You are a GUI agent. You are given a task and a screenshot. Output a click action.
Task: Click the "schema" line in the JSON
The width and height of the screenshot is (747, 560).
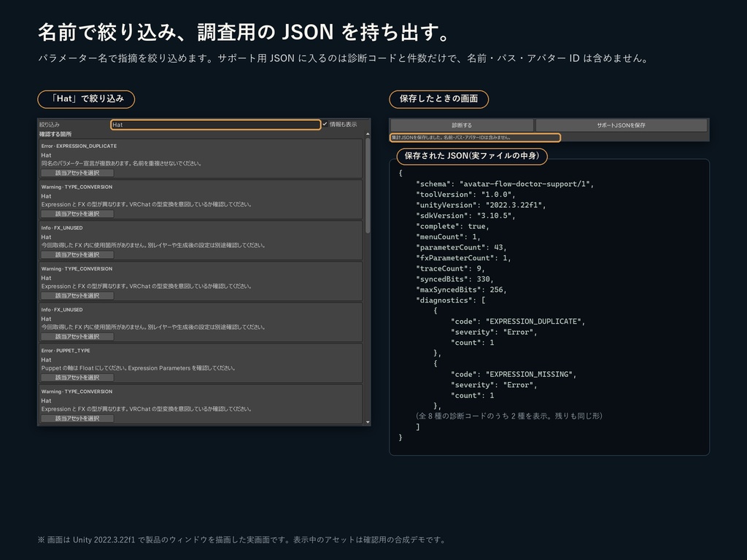(505, 184)
